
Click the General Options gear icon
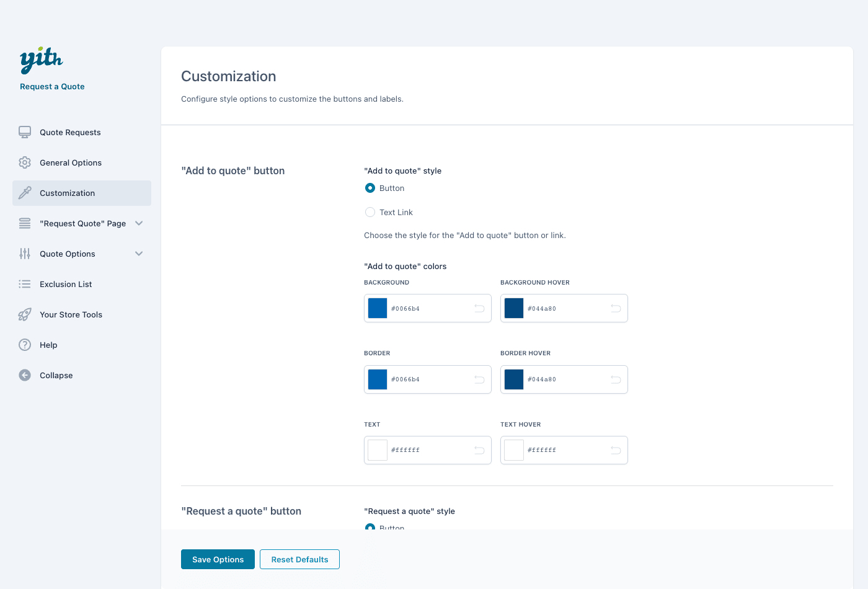pos(25,162)
